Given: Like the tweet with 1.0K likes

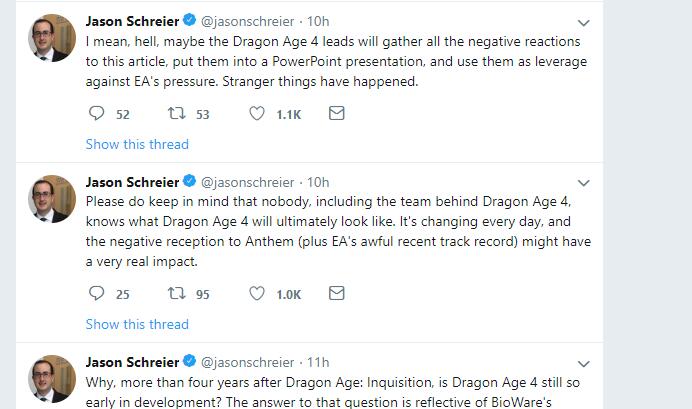Looking at the screenshot, I should pyautogui.click(x=257, y=294).
